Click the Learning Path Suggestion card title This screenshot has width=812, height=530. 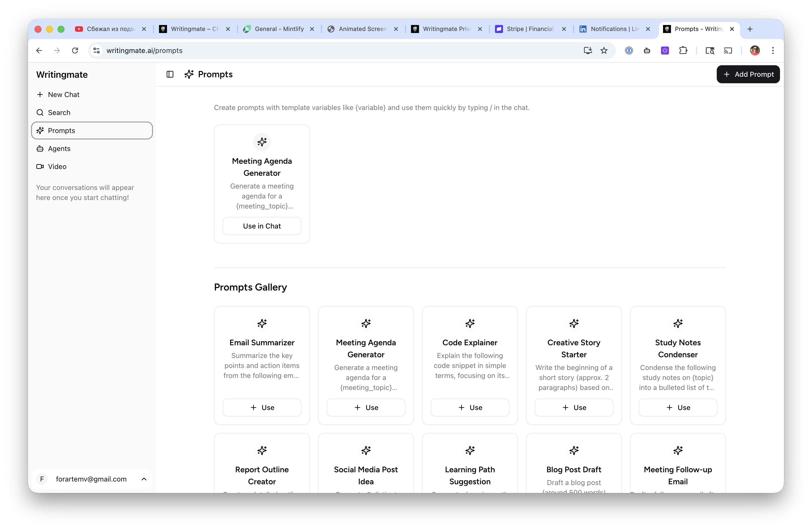(x=470, y=475)
